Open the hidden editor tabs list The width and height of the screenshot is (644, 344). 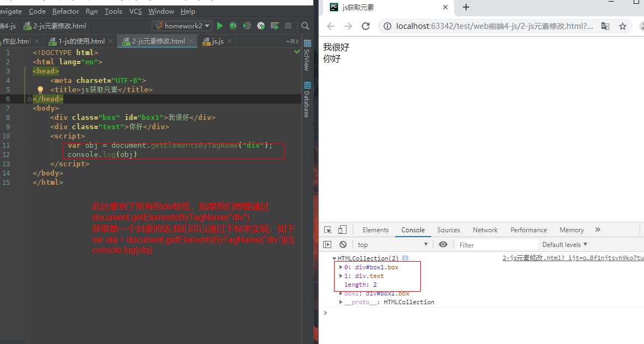[x=293, y=41]
